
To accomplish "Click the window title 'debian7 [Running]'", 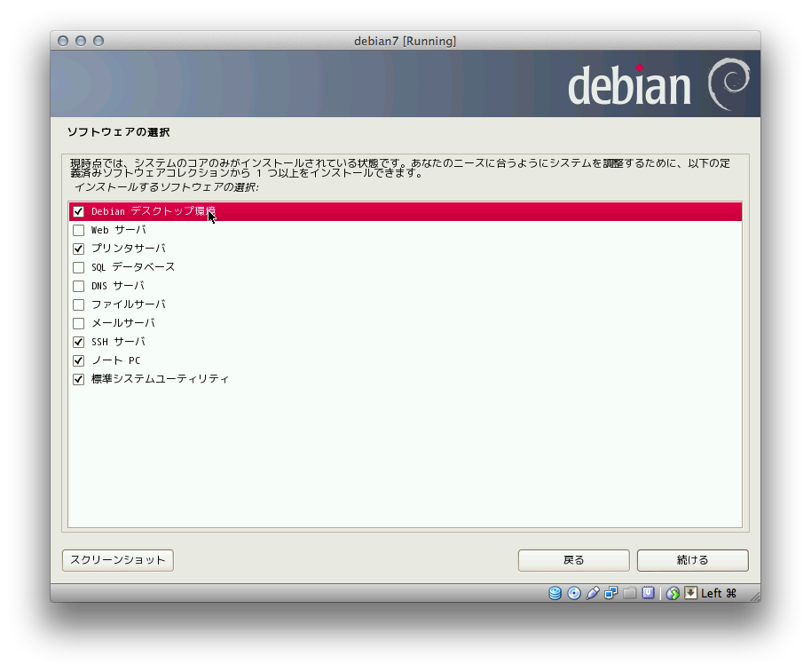I will pos(405,41).
